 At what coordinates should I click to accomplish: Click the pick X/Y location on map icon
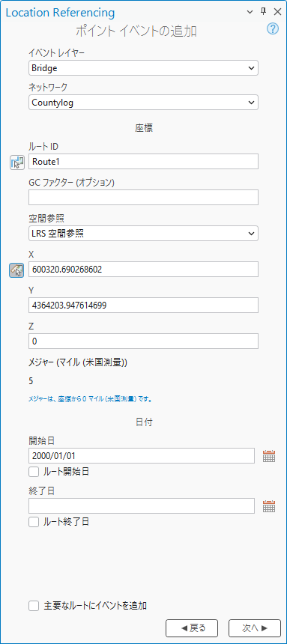click(x=16, y=270)
